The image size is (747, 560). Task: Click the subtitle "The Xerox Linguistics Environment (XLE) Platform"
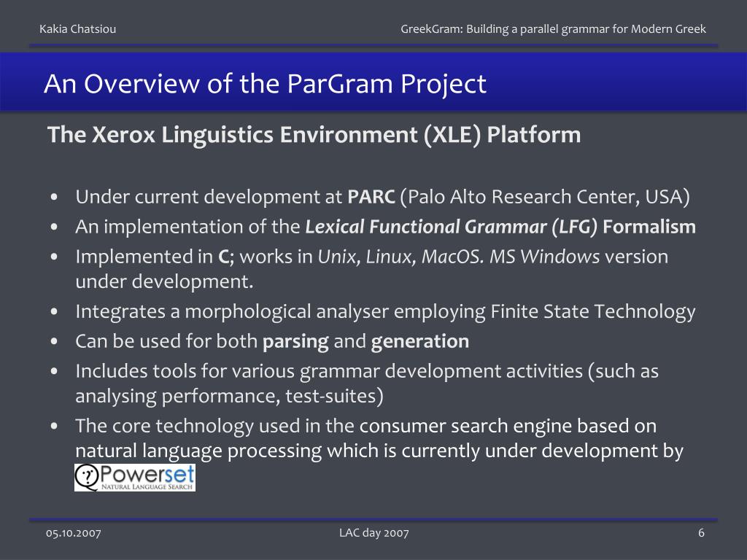click(314, 135)
